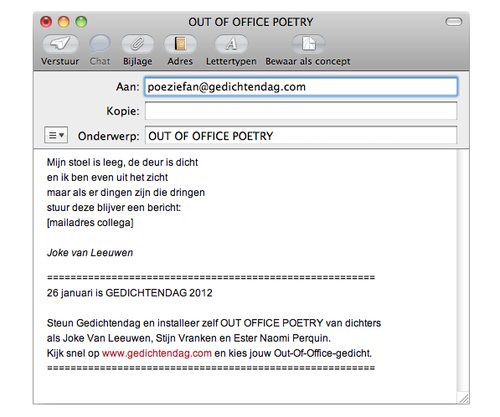Open the Chat speech bubble icon
Screen dimensions: 500x417
click(x=100, y=44)
